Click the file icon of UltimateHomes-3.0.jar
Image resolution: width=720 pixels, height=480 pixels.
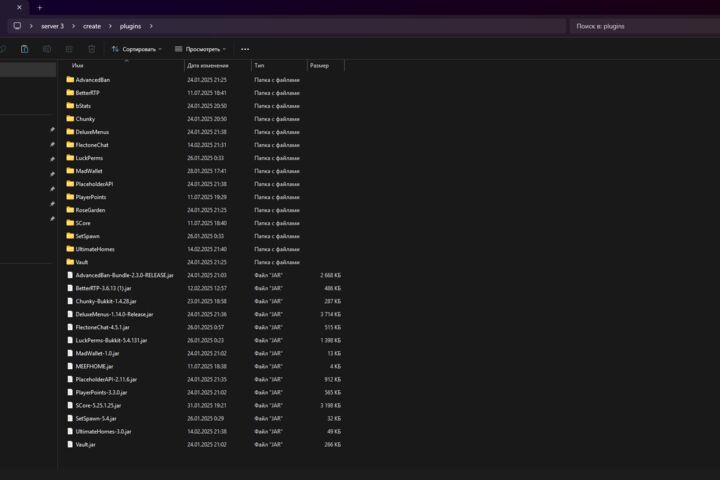coord(70,431)
